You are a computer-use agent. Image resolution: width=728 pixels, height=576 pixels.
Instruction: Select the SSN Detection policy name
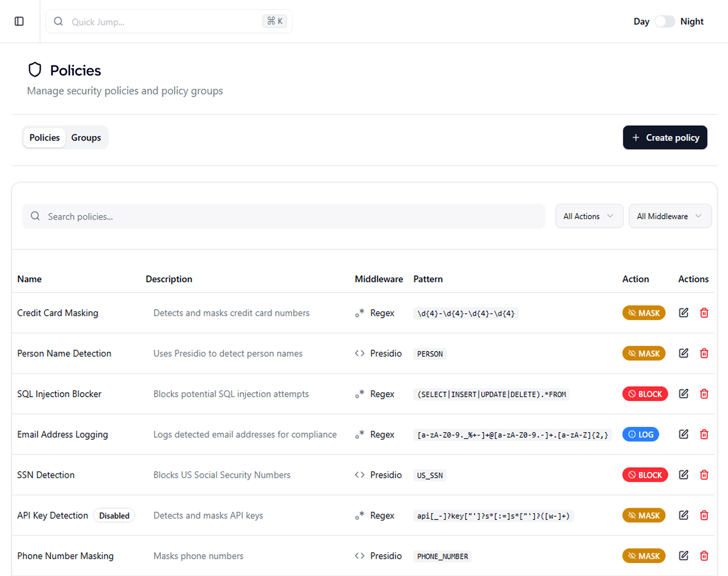46,475
